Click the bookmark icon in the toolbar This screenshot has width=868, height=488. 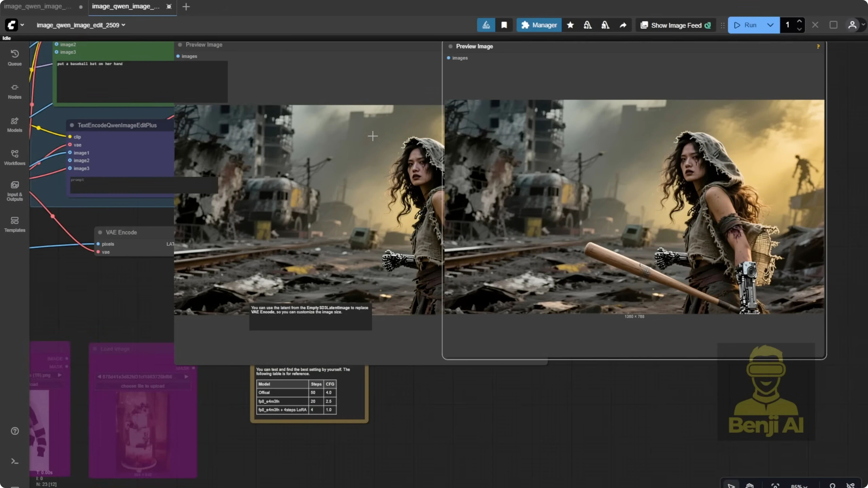tap(504, 25)
